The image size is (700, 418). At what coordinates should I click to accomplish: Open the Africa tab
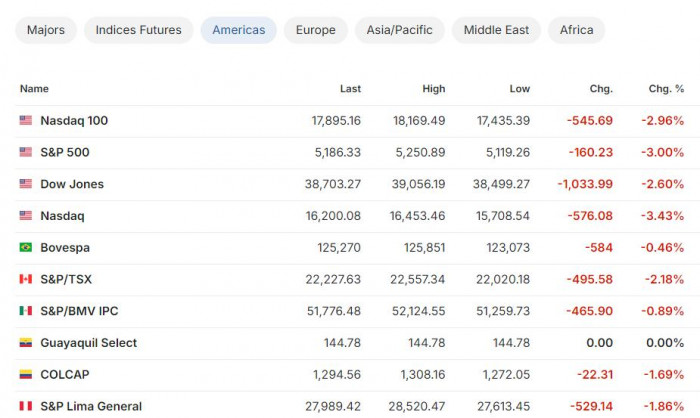tap(577, 30)
